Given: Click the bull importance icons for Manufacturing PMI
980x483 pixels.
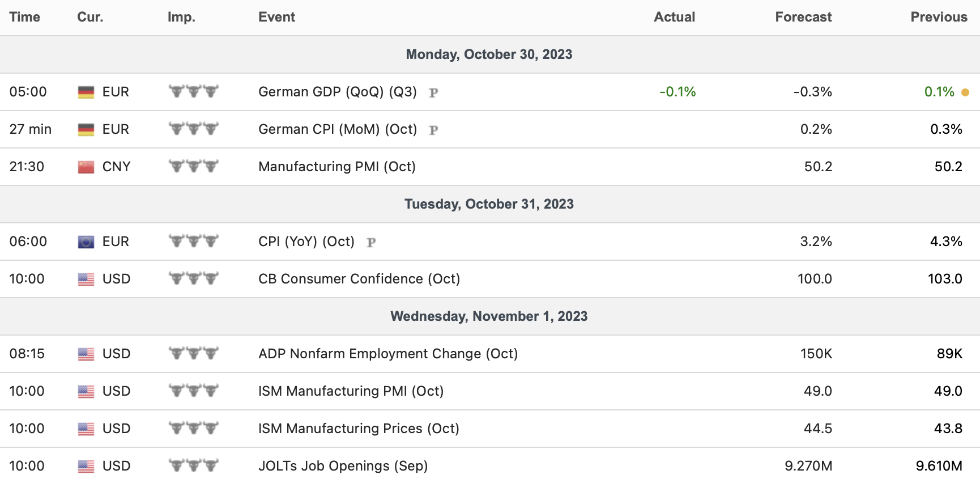Looking at the screenshot, I should click(193, 166).
